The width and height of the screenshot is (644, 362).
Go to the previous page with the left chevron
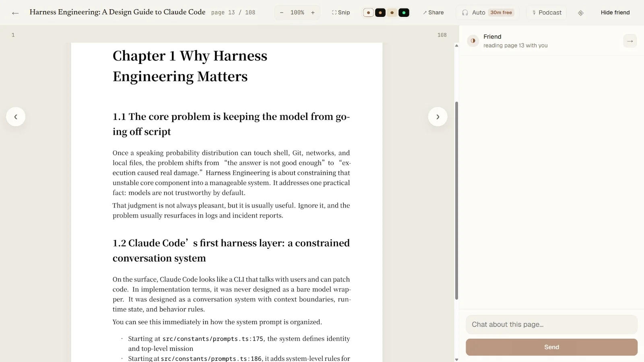[x=16, y=117]
